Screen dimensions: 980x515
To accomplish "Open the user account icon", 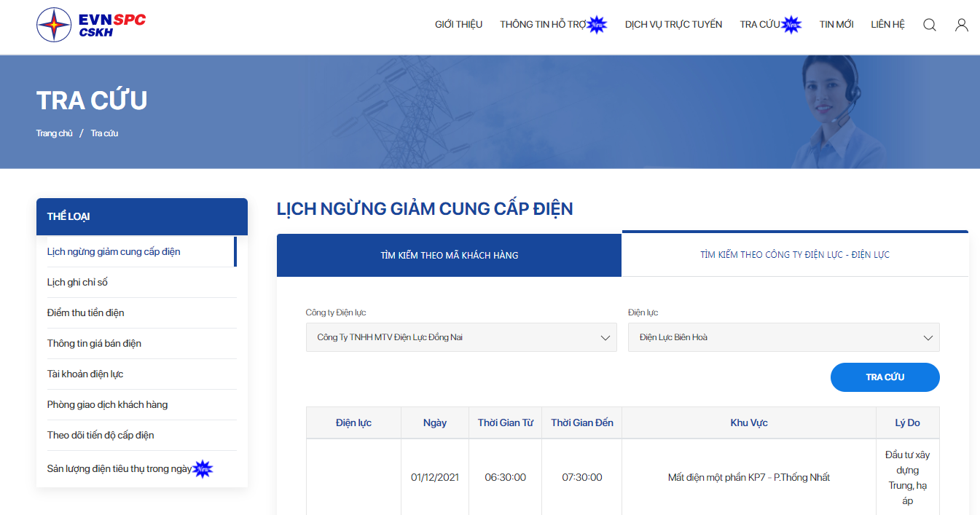I will (962, 25).
